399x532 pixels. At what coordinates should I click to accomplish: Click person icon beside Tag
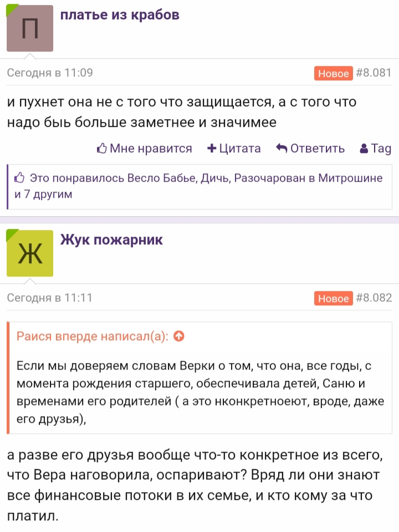coord(364,149)
